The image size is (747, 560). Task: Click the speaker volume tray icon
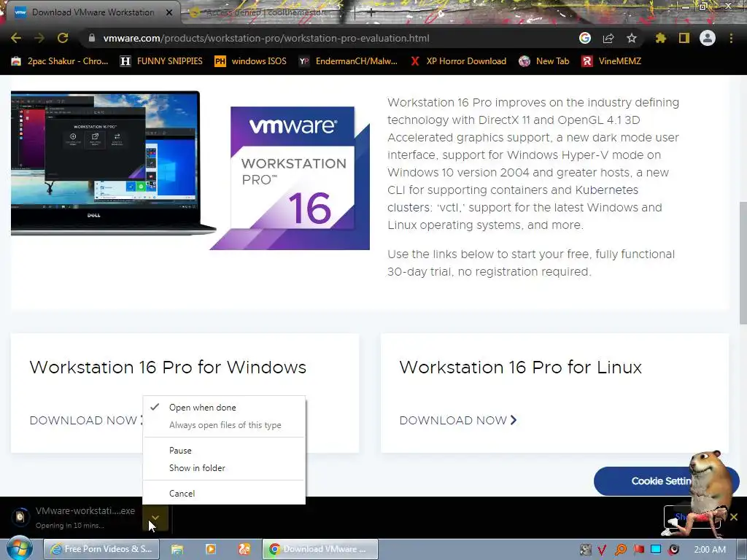(x=673, y=550)
